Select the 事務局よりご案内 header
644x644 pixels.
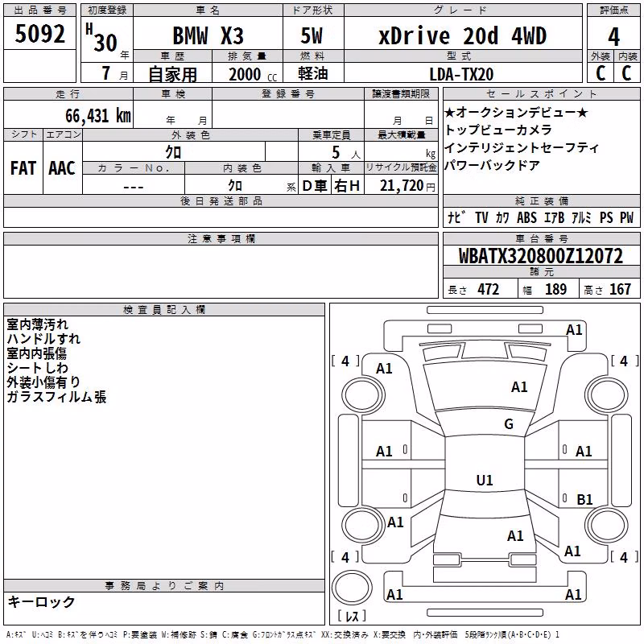(x=164, y=586)
